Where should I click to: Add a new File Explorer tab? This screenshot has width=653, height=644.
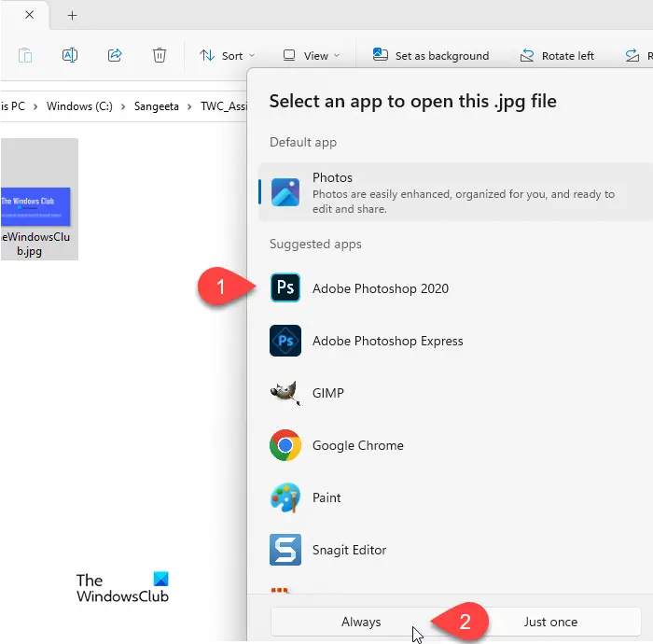coord(72,16)
